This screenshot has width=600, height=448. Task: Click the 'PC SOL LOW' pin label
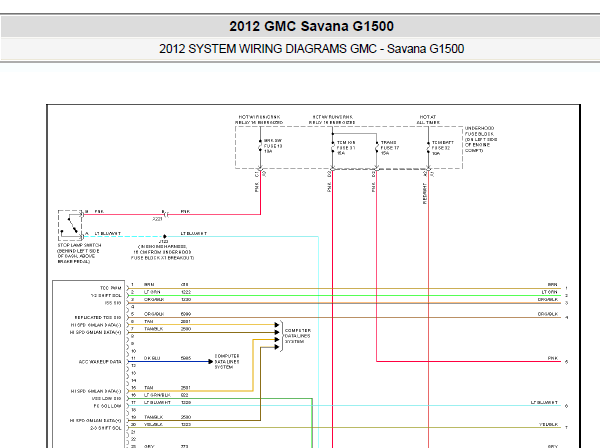tap(108, 406)
